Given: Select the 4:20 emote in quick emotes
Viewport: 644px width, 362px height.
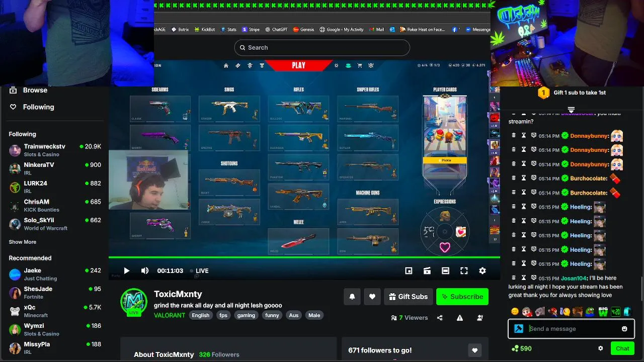Looking at the screenshot, I should (x=615, y=312).
